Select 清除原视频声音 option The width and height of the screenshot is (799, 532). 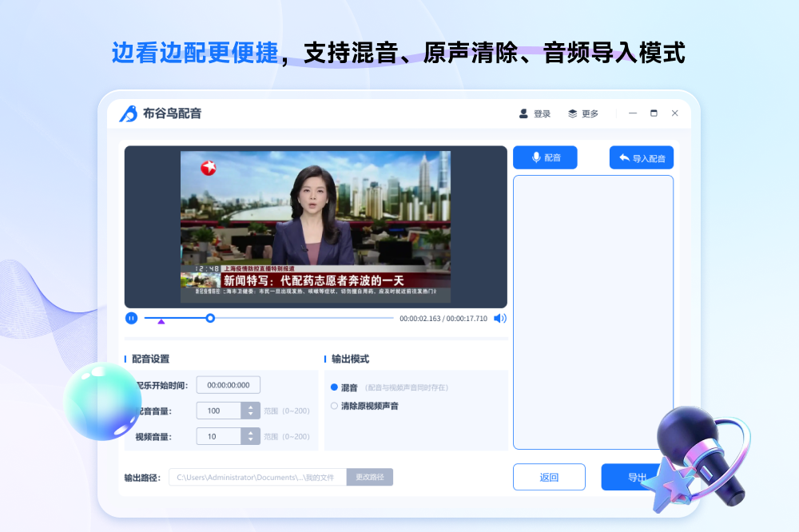tap(335, 406)
